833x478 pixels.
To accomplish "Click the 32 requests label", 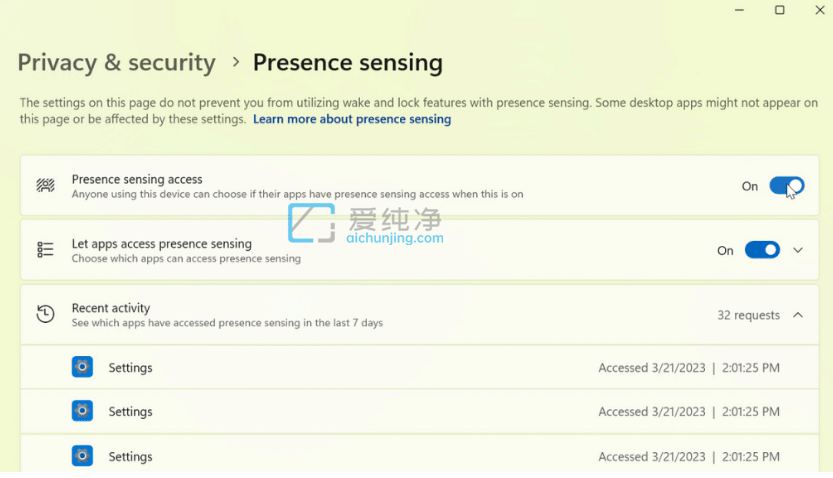I will tap(748, 315).
